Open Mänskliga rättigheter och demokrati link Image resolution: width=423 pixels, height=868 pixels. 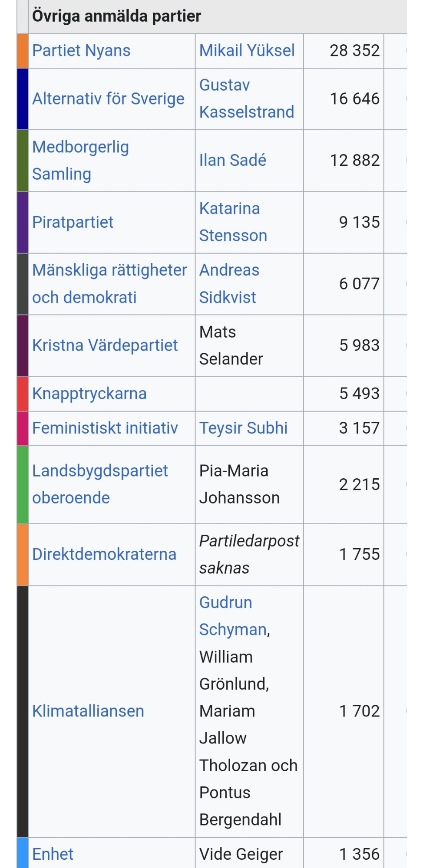[109, 284]
